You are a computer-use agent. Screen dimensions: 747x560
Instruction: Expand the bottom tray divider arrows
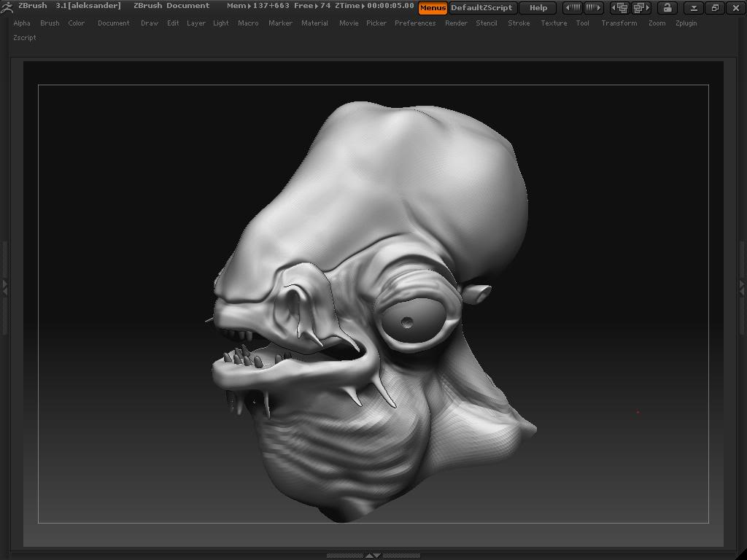point(373,556)
